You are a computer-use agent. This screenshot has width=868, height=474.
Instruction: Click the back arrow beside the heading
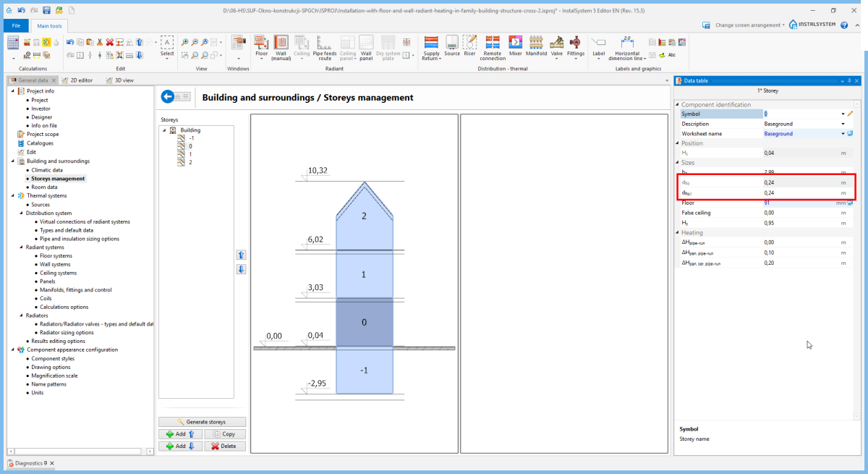click(x=169, y=97)
